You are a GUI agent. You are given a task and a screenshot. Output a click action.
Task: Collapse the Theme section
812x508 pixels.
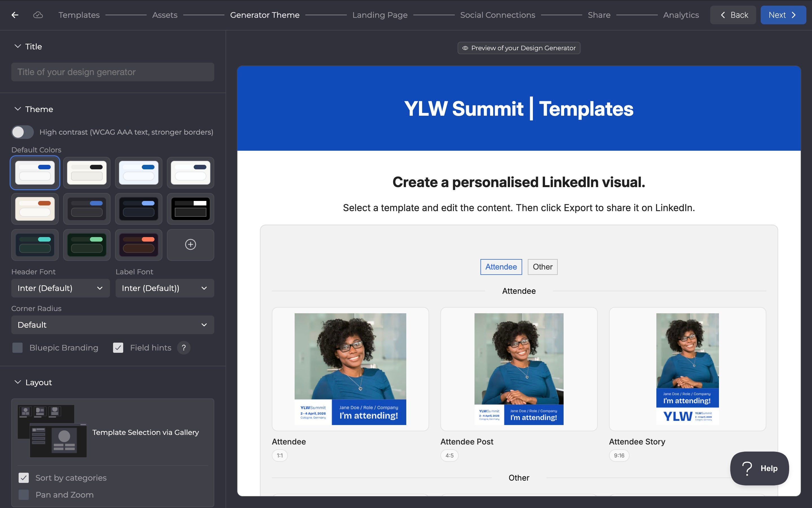(17, 109)
